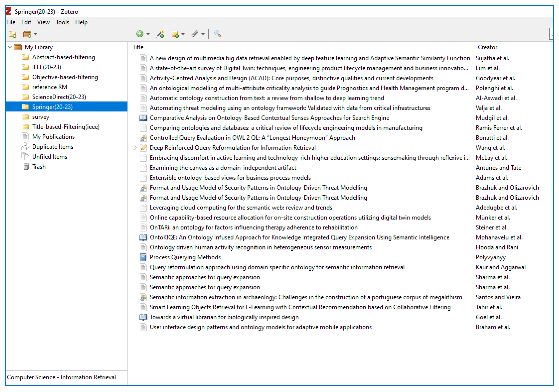Select the ScienceDirect(20-23) collection
The width and height of the screenshot is (559, 392).
pos(59,97)
